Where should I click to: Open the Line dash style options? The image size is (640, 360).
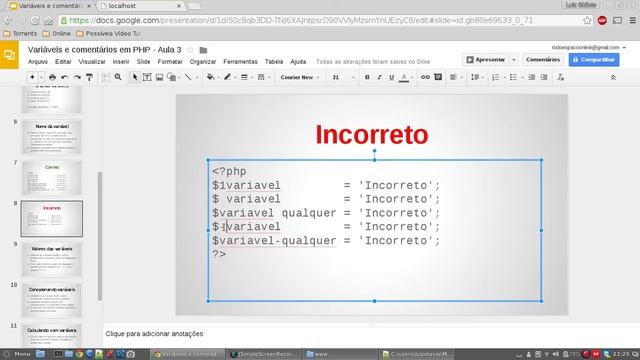click(x=263, y=77)
